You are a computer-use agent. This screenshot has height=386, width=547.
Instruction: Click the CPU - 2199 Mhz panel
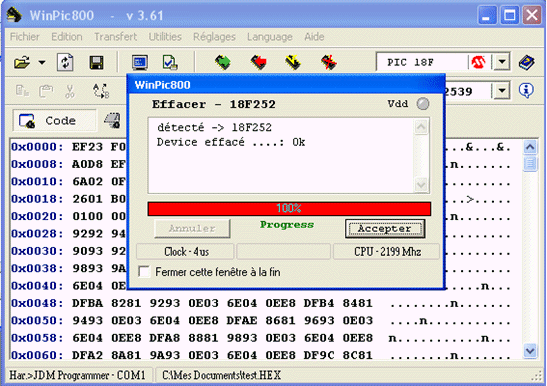tap(387, 252)
